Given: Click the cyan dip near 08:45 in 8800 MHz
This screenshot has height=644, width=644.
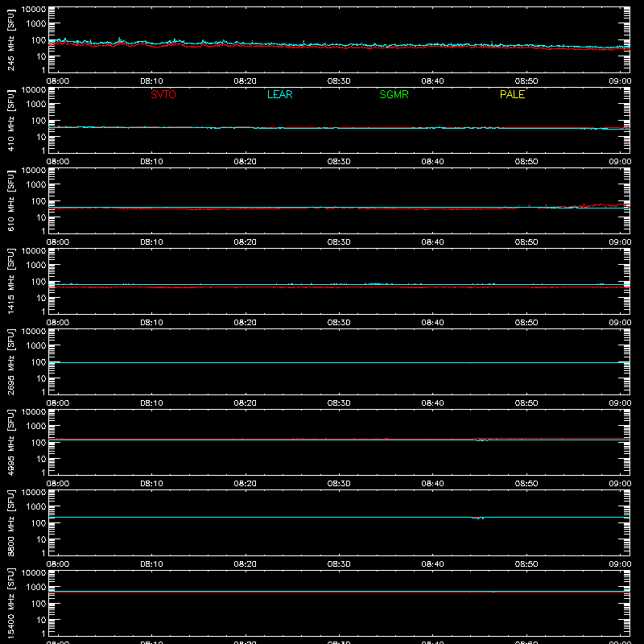Looking at the screenshot, I should coord(478,518).
